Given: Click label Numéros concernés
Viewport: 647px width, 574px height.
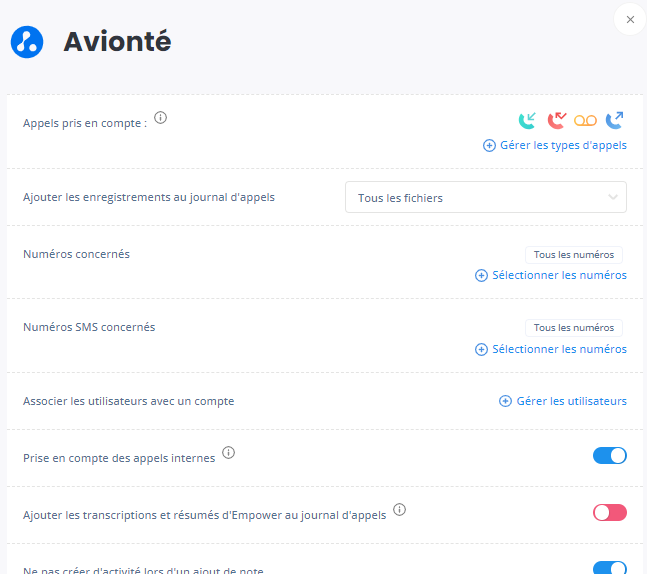Looking at the screenshot, I should click(x=76, y=254).
